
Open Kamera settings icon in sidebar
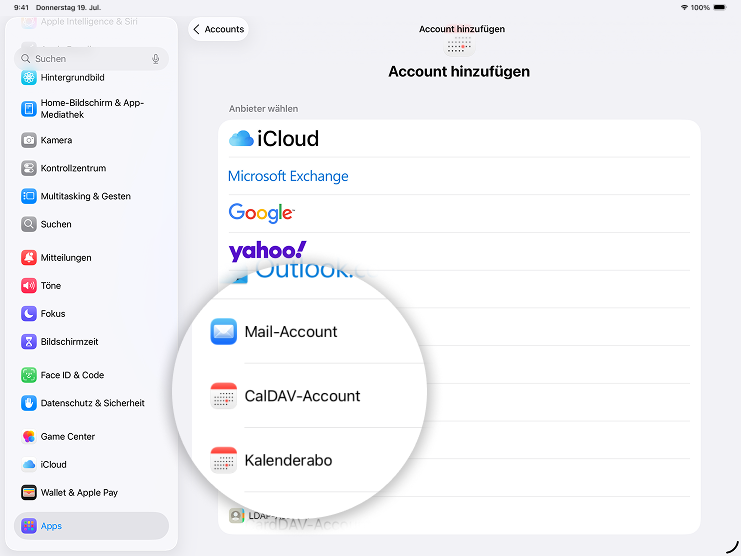coord(29,140)
